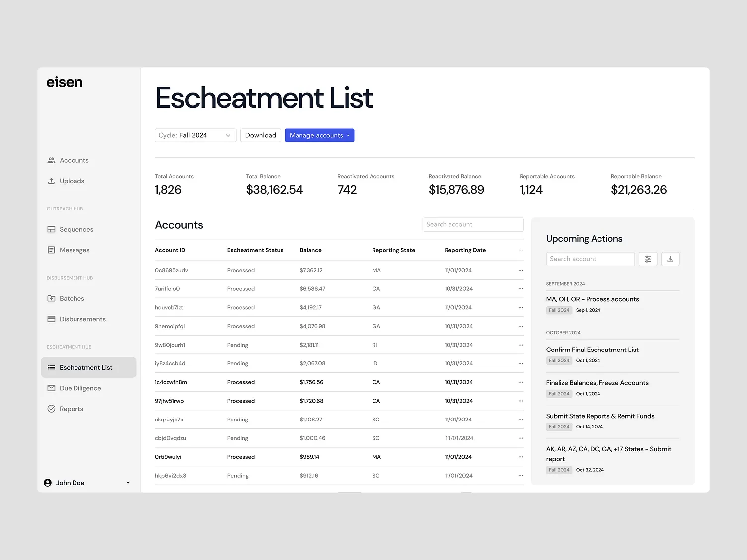The height and width of the screenshot is (560, 747).
Task: Click the Search account field above the table
Action: click(x=472, y=224)
